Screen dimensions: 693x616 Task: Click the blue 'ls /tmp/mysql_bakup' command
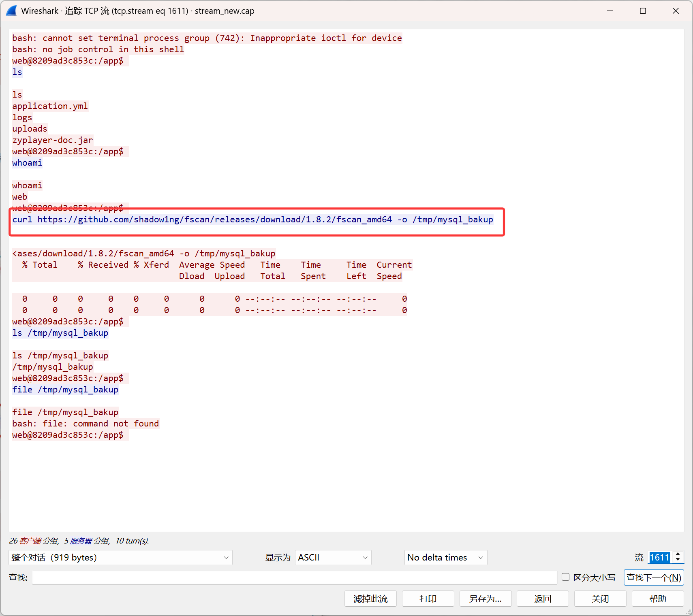coord(60,333)
